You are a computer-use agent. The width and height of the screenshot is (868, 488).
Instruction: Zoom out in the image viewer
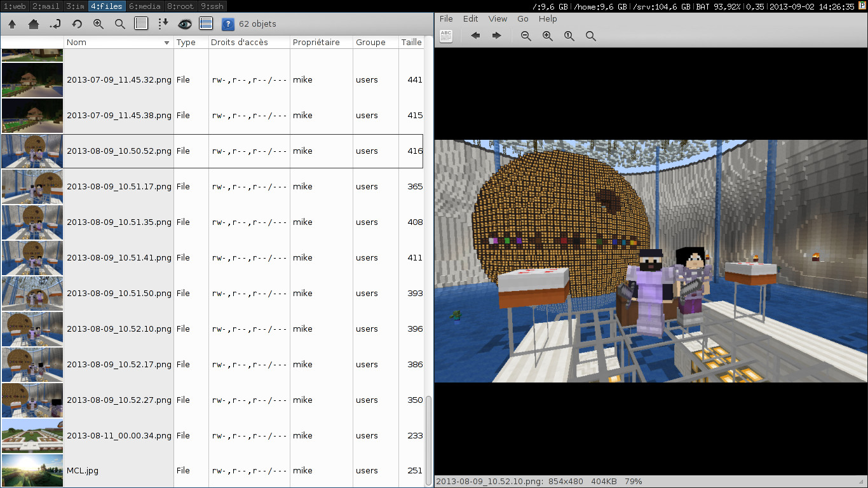526,36
